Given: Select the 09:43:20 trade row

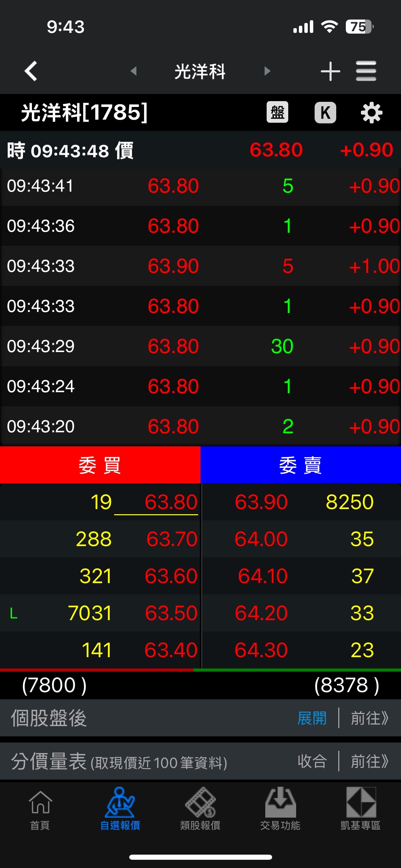Looking at the screenshot, I should 200,426.
